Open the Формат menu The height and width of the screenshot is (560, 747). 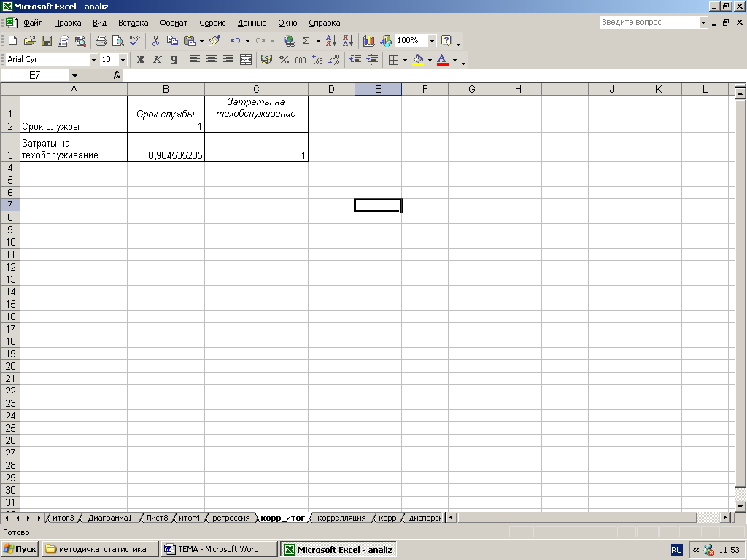174,23
